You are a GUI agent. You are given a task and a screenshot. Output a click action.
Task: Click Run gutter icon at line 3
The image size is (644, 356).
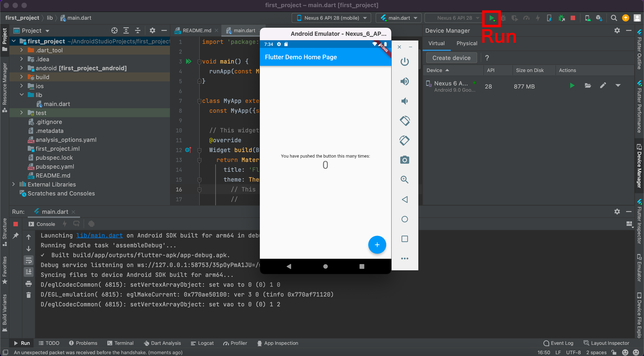pos(189,61)
